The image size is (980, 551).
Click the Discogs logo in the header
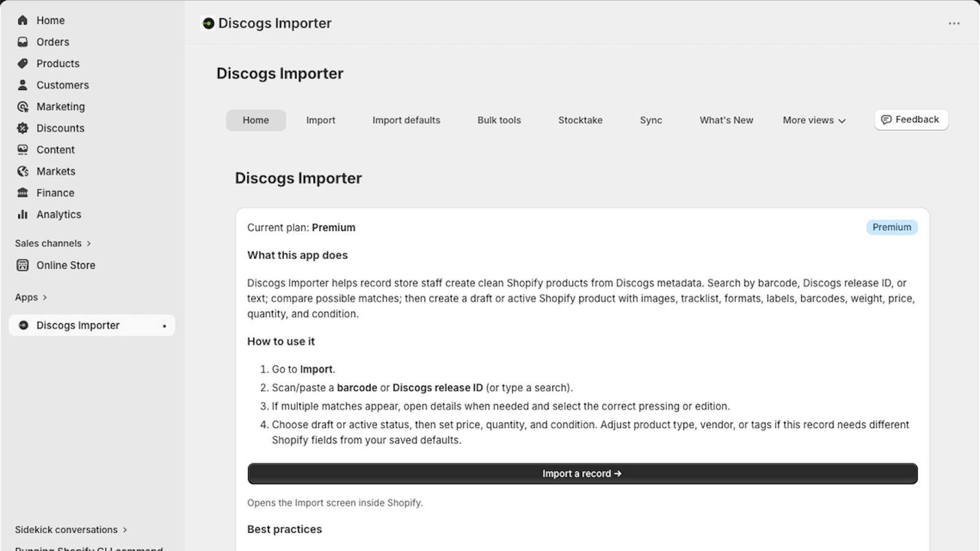[x=208, y=23]
